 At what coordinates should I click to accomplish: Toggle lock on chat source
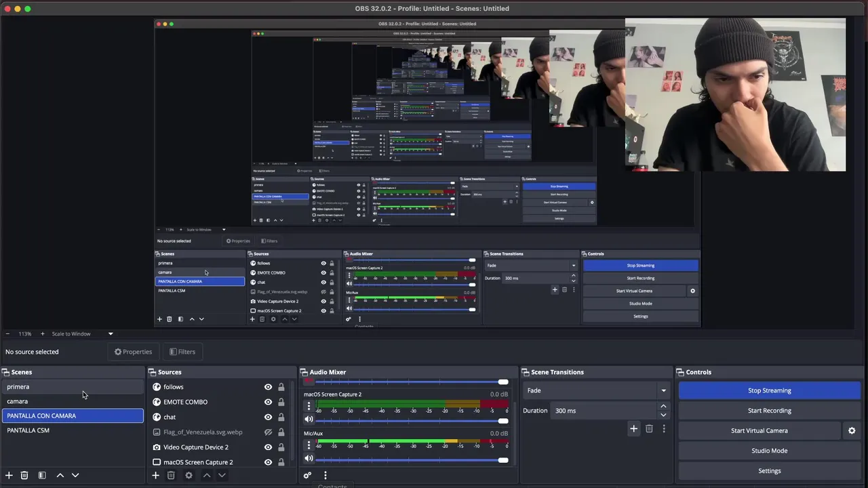coord(281,417)
